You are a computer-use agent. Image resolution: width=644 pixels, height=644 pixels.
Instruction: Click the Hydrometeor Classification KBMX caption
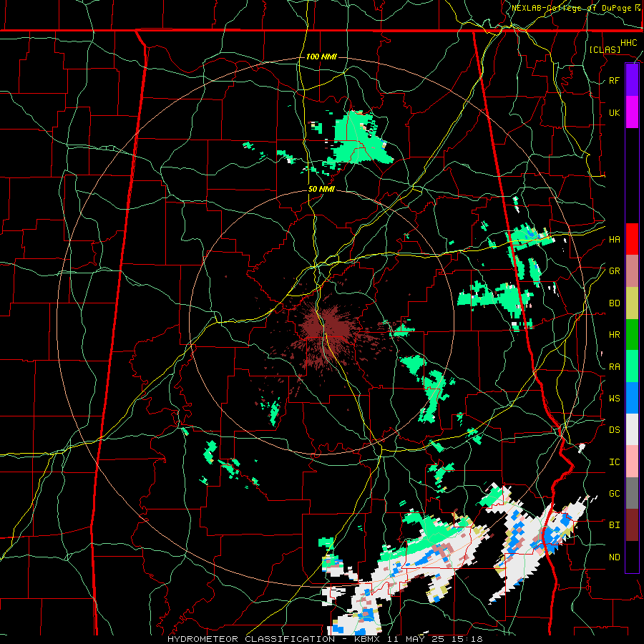(x=326, y=639)
